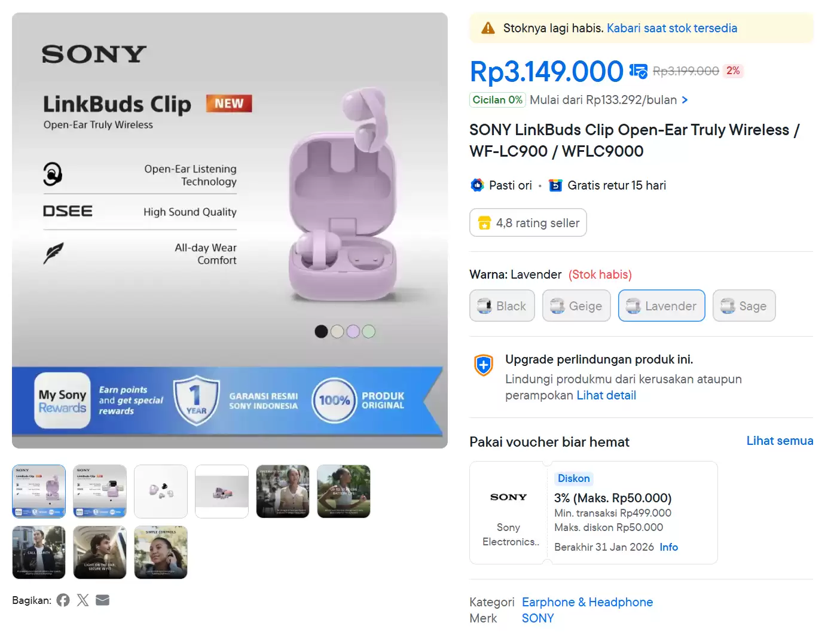The height and width of the screenshot is (644, 831).
Task: Open the Earphone & Headphone category link
Action: (587, 602)
